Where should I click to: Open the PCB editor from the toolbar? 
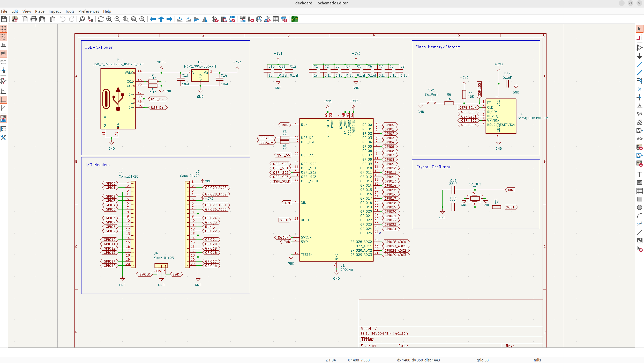coord(294,19)
